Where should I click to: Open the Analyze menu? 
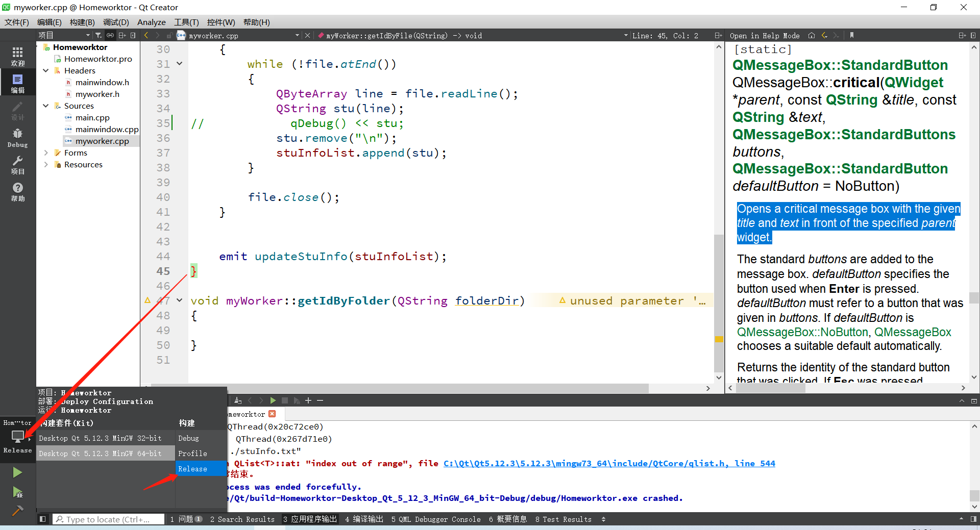[x=152, y=22]
